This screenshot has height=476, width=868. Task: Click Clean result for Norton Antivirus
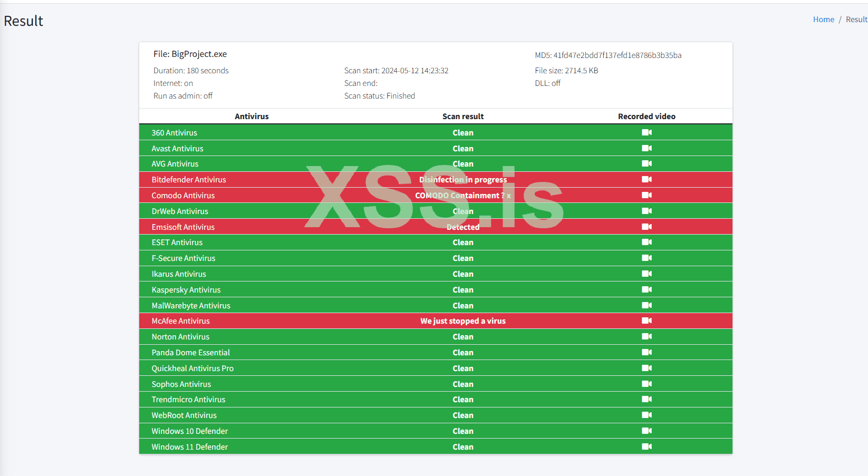463,337
